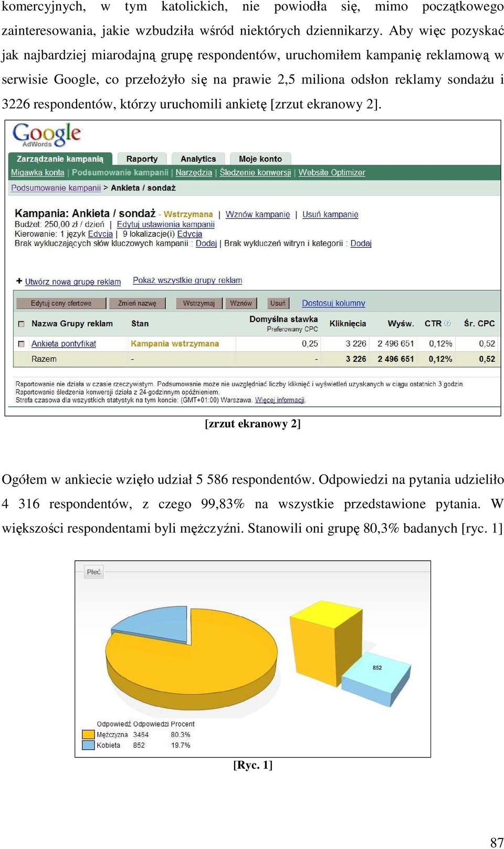The width and height of the screenshot is (504, 849).
Task: Select Podsumowanie kampanii in the green submenu
Action: pos(120,172)
